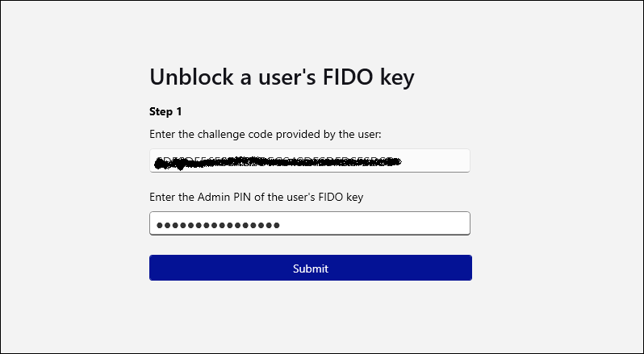Click the Submit button

point(310,269)
